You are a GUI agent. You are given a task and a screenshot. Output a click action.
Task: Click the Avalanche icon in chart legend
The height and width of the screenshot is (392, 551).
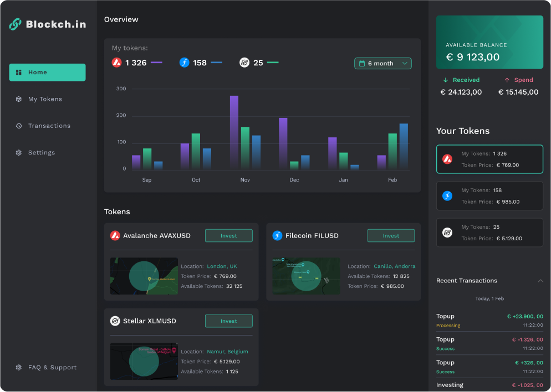tap(116, 63)
